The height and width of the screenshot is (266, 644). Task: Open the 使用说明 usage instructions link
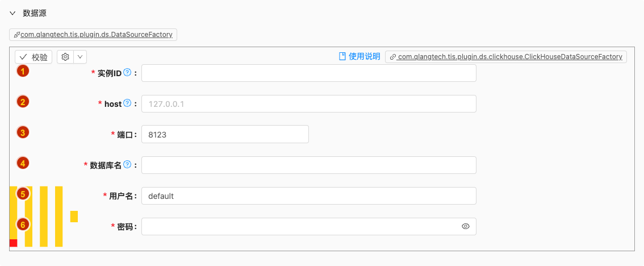point(364,56)
